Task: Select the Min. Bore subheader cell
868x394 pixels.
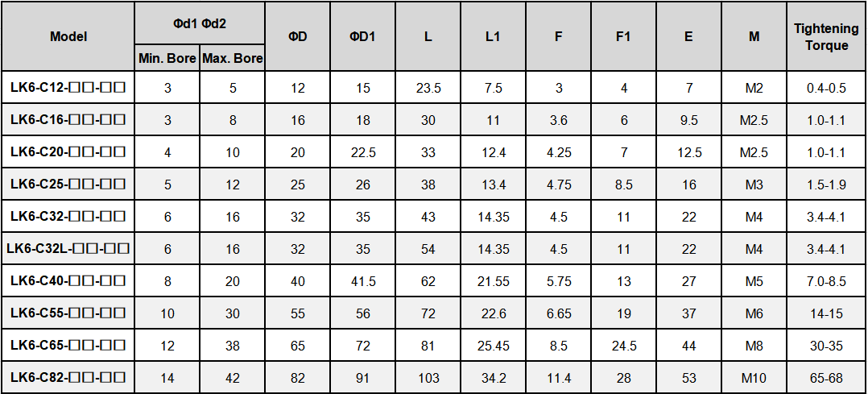Action: [167, 58]
